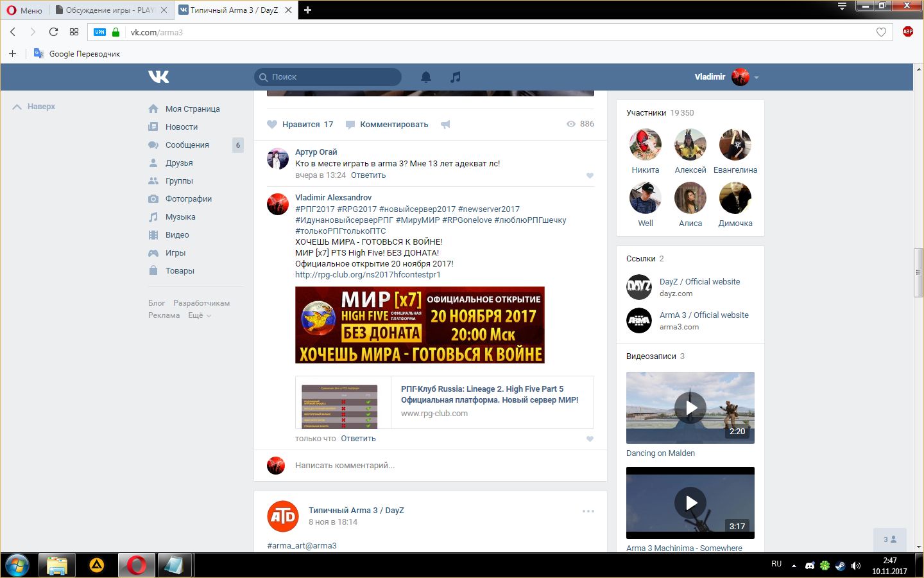This screenshot has height=578, width=924.
Task: Click the page vertical scrollbar thumb
Action: pos(918,272)
